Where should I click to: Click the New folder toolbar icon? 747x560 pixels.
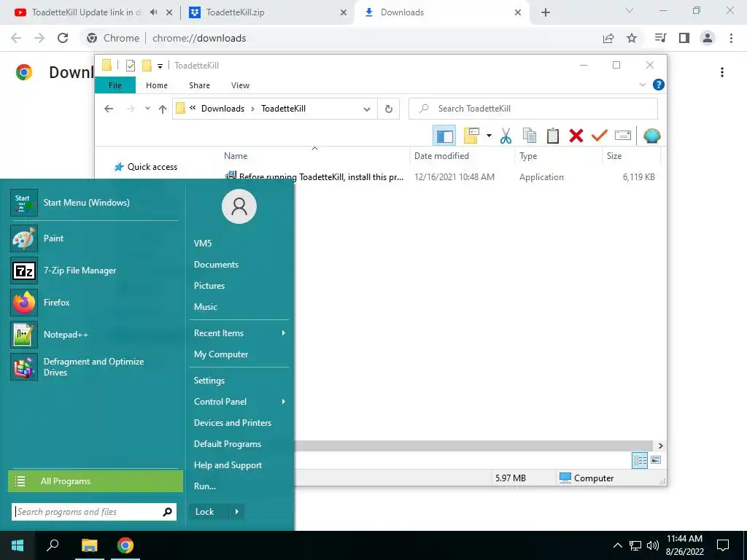pyautogui.click(x=472, y=136)
